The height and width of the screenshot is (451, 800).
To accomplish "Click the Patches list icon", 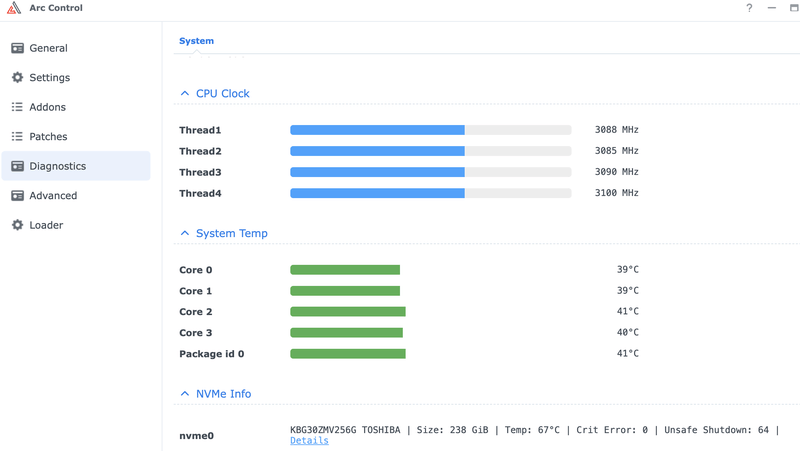I will click(x=17, y=136).
